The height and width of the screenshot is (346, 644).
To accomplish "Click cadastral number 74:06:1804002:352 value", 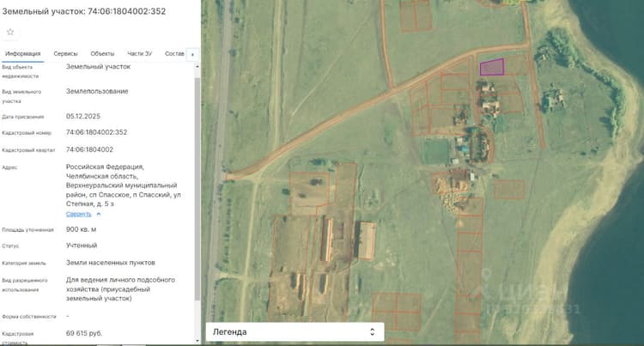I will click(96, 132).
